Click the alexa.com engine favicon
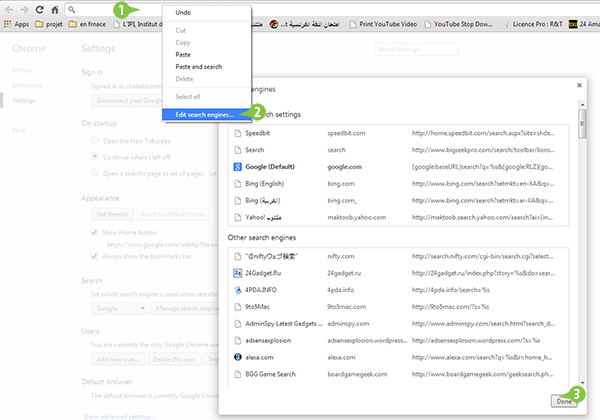The image size is (600, 420). (x=238, y=357)
